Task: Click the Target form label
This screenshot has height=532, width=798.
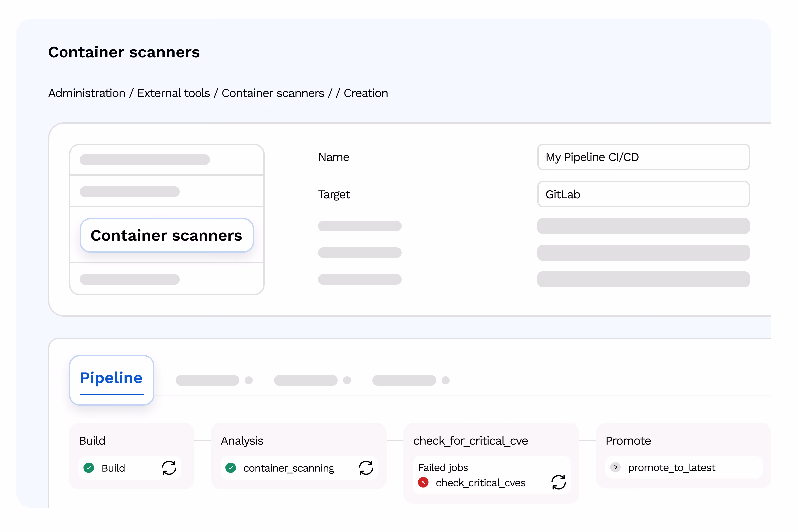Action: coord(334,195)
